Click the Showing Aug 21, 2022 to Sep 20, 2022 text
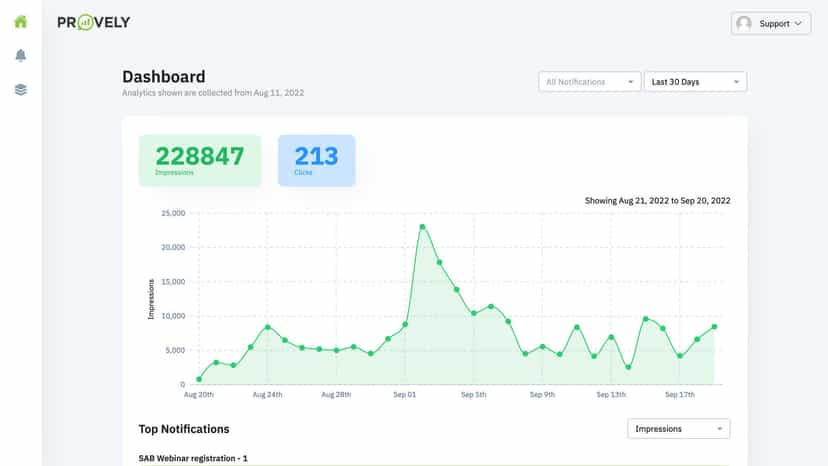Screen dimensions: 828x466 pyautogui.click(x=657, y=201)
